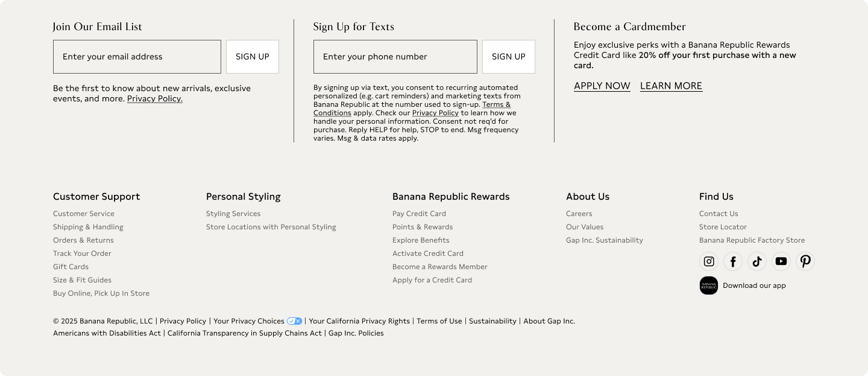868x376 pixels.
Task: Click the Explore Benefits link
Action: click(421, 240)
